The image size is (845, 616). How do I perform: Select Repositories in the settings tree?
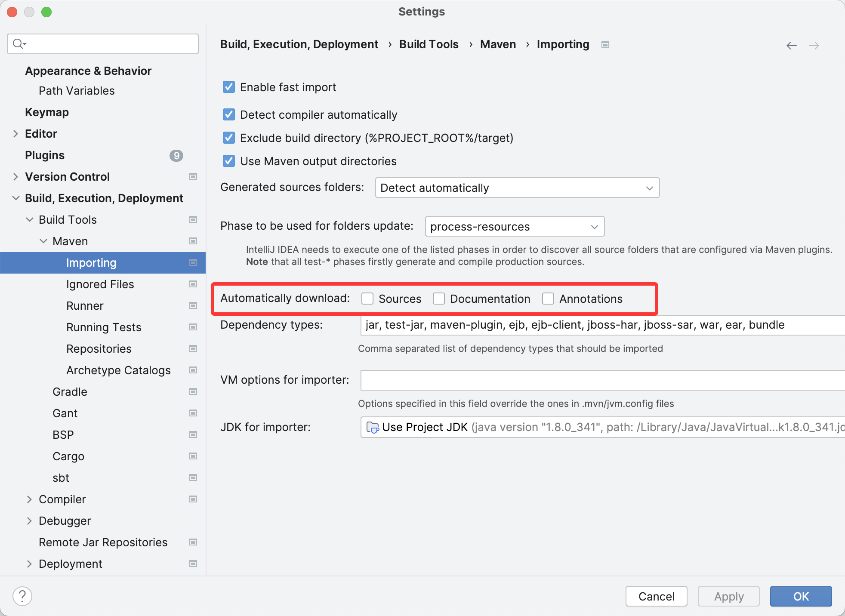pyautogui.click(x=99, y=349)
